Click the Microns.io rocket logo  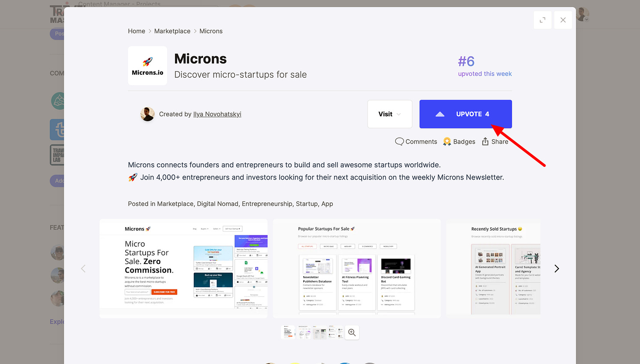coord(148,66)
